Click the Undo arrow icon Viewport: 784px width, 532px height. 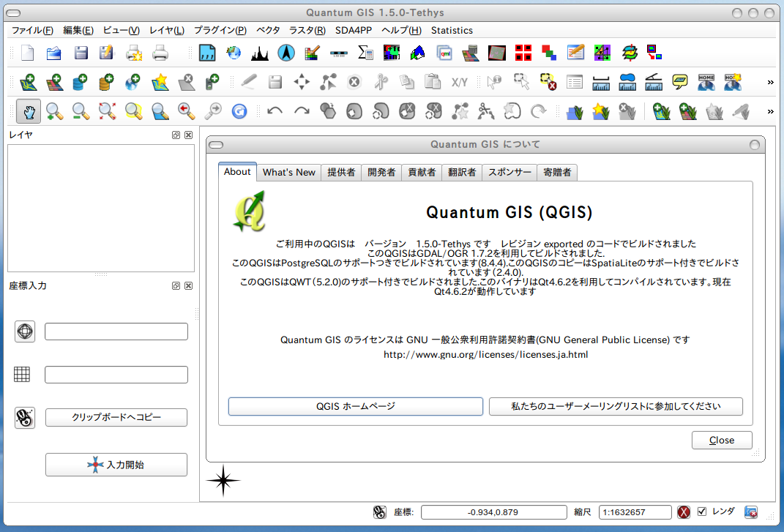(x=275, y=111)
